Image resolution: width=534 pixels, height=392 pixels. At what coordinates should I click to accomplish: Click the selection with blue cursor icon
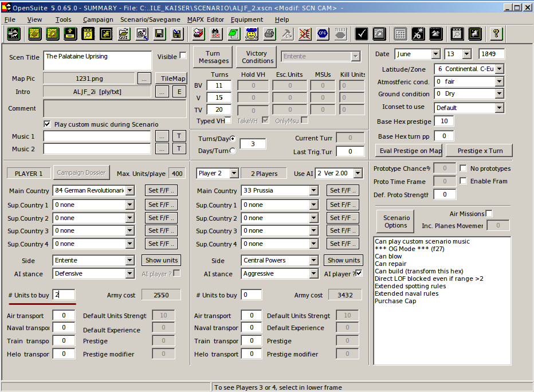point(142,34)
